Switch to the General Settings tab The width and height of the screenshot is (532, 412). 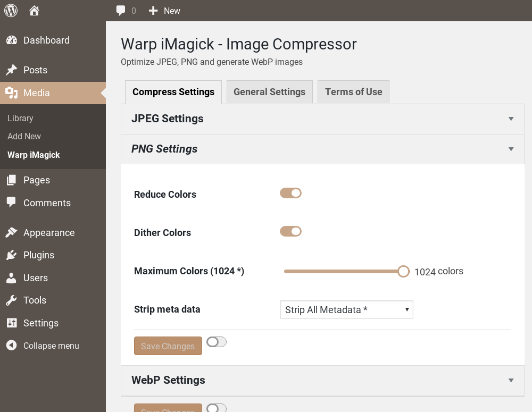269,92
